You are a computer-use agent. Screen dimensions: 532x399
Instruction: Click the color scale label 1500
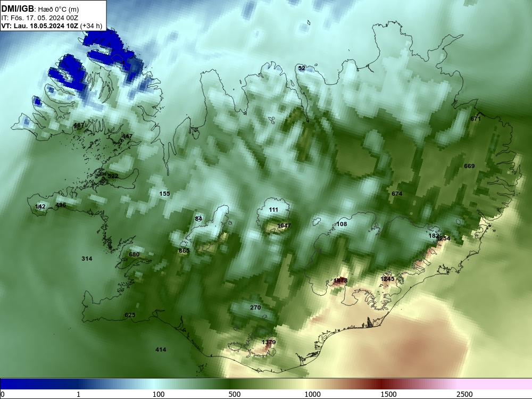click(388, 394)
